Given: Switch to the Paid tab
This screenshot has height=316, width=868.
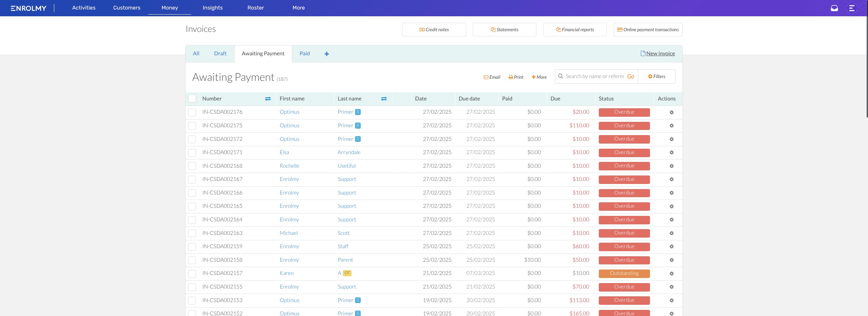Looking at the screenshot, I should [x=304, y=54].
